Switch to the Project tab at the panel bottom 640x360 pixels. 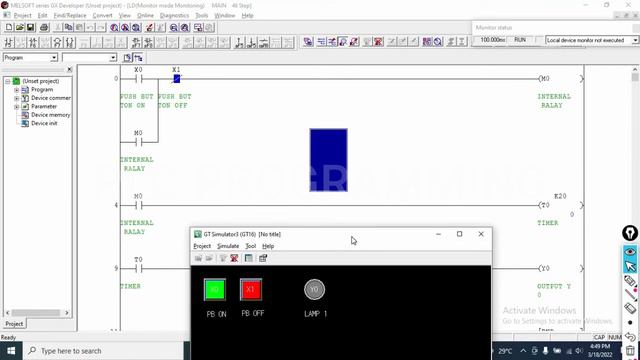point(14,324)
